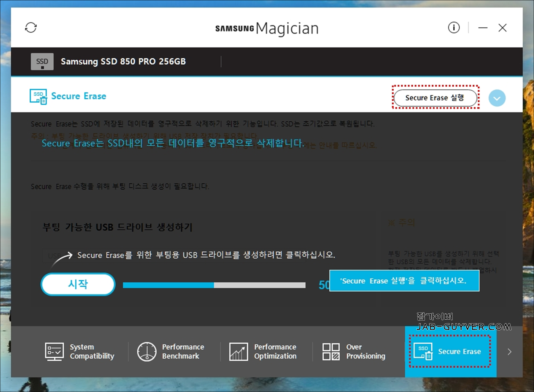Show next features with right arrow
This screenshot has width=534, height=392.
point(509,352)
